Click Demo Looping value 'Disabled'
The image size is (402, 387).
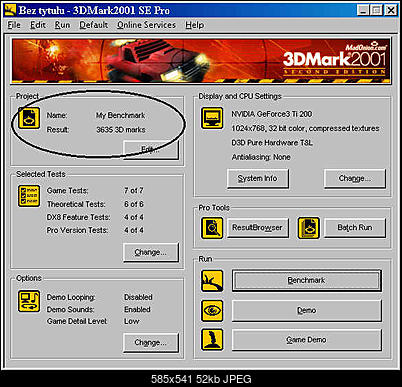(x=138, y=297)
